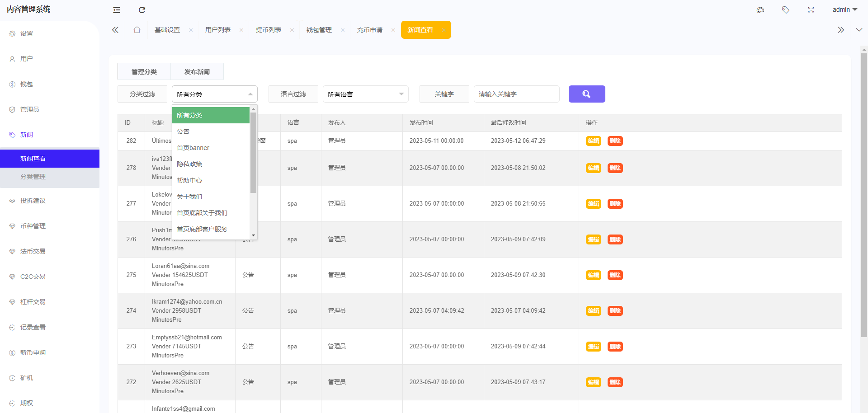This screenshot has width=868, height=413.
Task: Switch to the 钱包管理 tab
Action: point(319,30)
